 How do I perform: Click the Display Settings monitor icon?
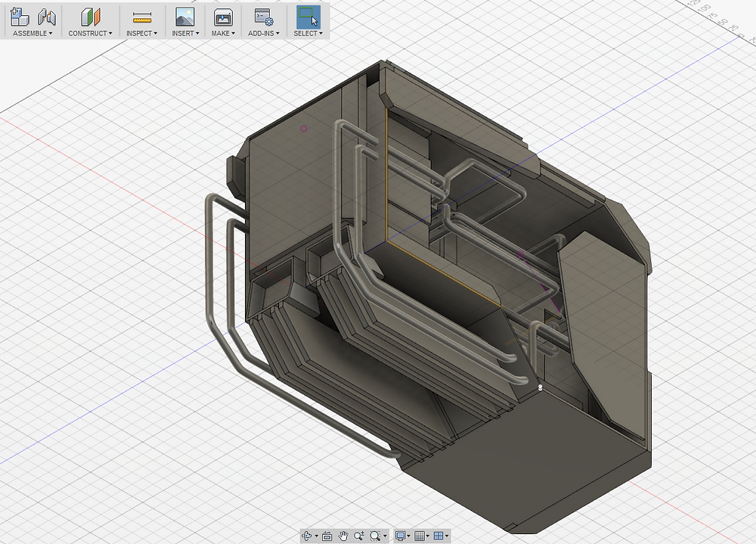pos(400,536)
